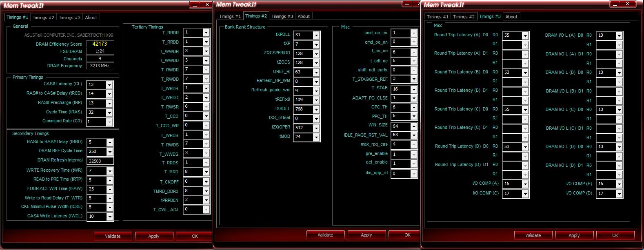Open T_RRDR dropdown arrow
644x250 pixels.
[206, 32]
